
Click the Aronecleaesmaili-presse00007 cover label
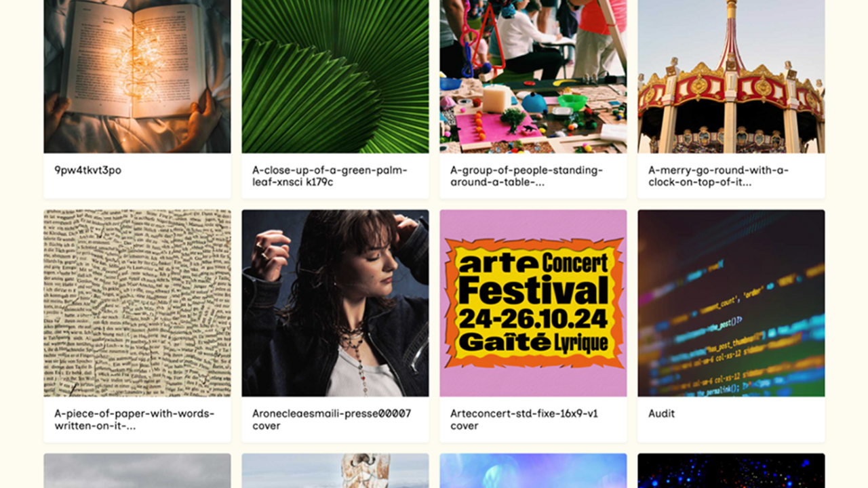pos(332,420)
